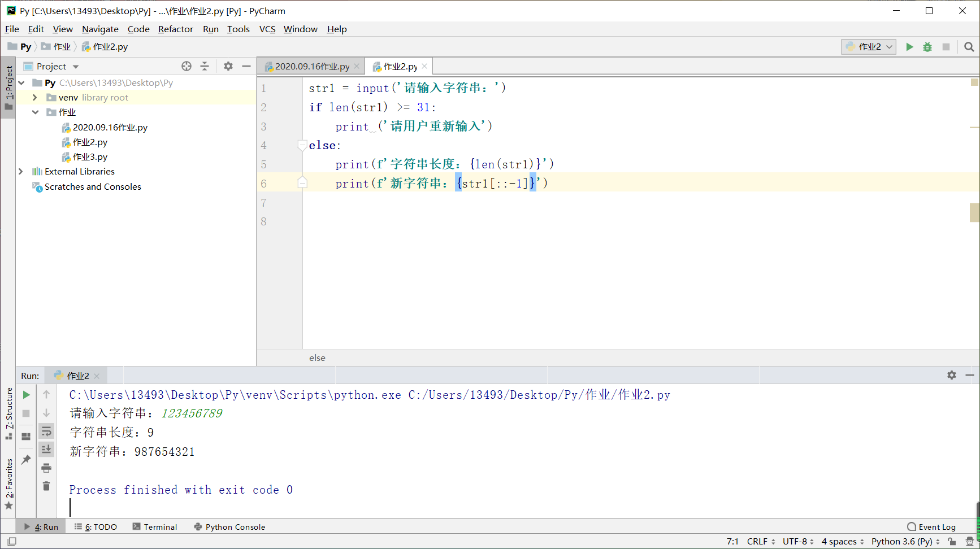This screenshot has width=980, height=549.
Task: Clear console with trash icon
Action: point(46,486)
